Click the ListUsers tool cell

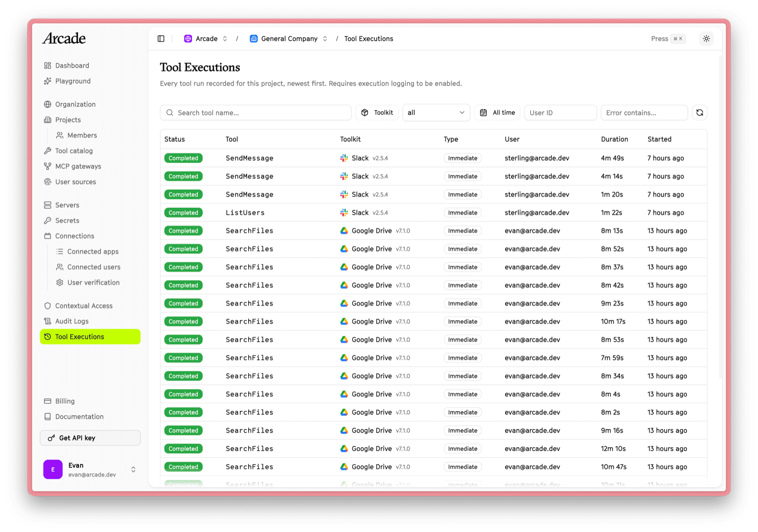coord(245,213)
